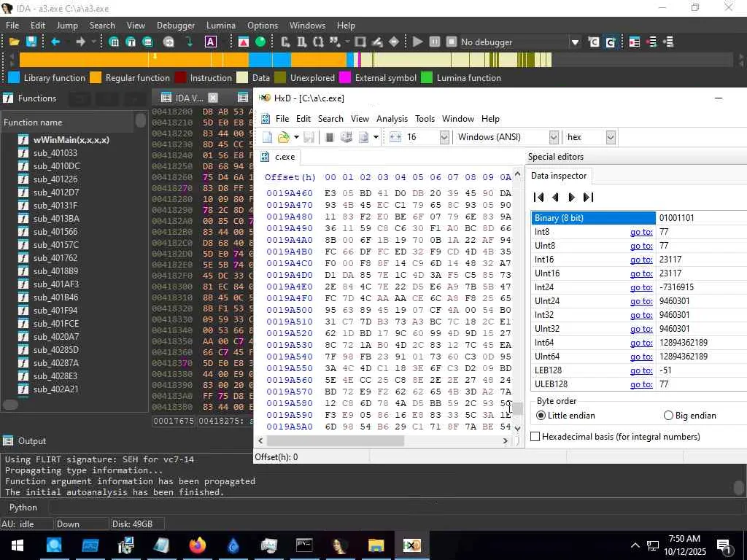Click the green circle icon in IDA toolbar
747x560 pixels.
pyautogui.click(x=260, y=42)
